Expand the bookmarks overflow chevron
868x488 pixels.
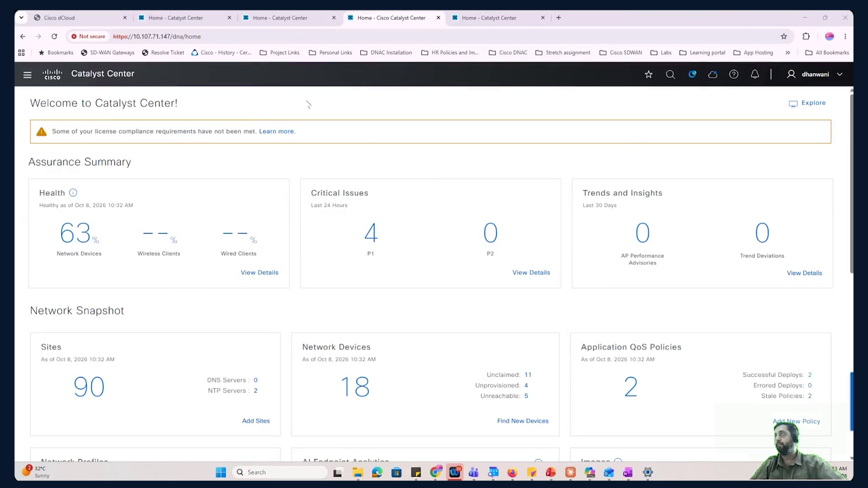[x=788, y=53]
